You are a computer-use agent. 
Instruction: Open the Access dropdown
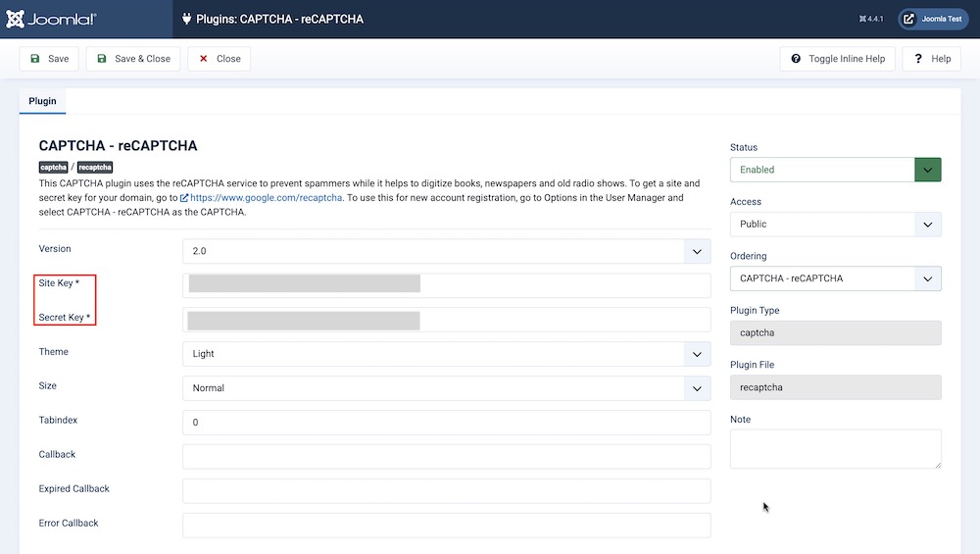point(835,225)
